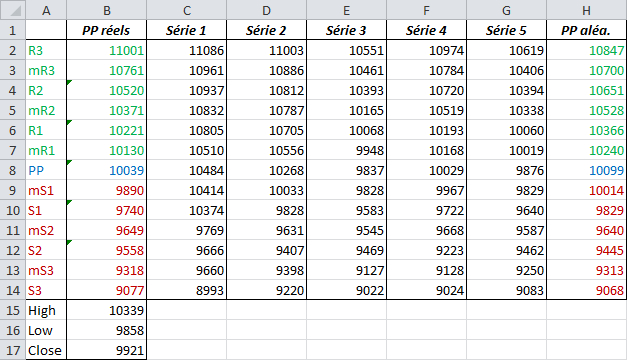Select column H header
Viewport: 627px width, 360px height.
pyautogui.click(x=587, y=10)
